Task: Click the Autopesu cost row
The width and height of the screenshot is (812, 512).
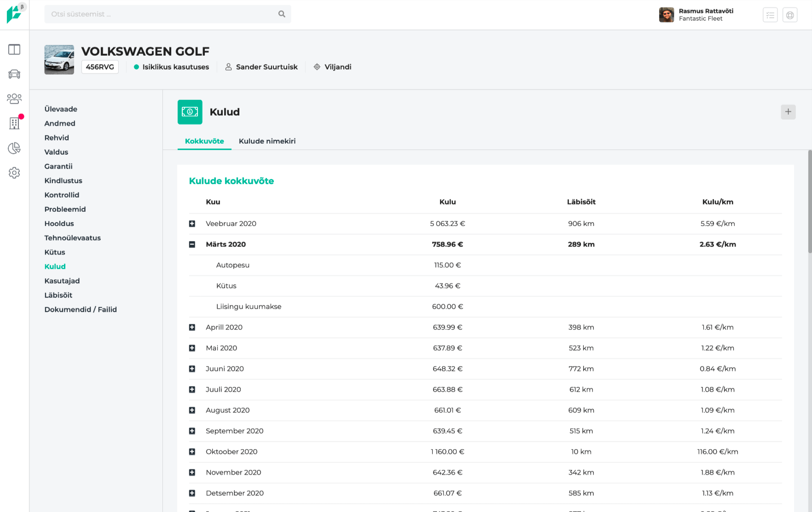Action: coord(485,265)
